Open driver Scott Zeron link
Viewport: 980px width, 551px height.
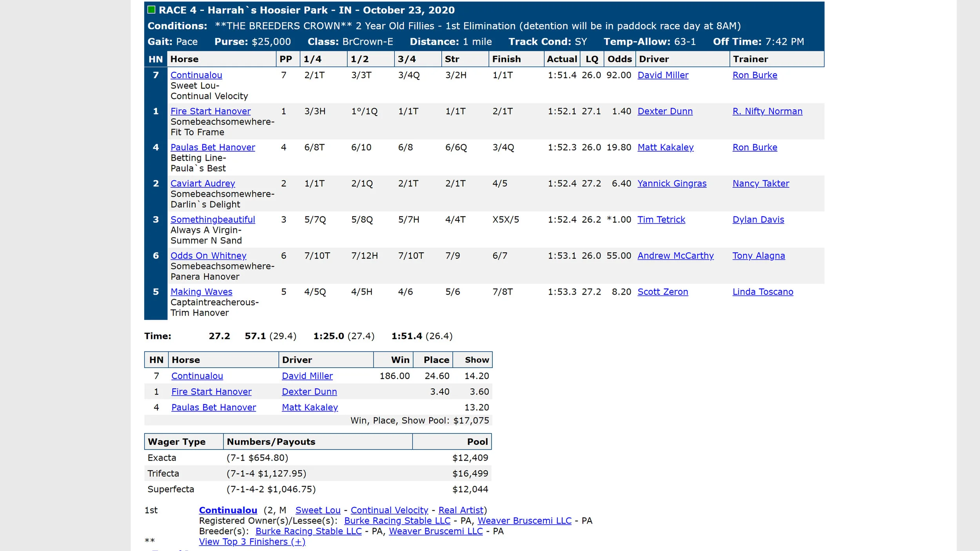coord(662,292)
